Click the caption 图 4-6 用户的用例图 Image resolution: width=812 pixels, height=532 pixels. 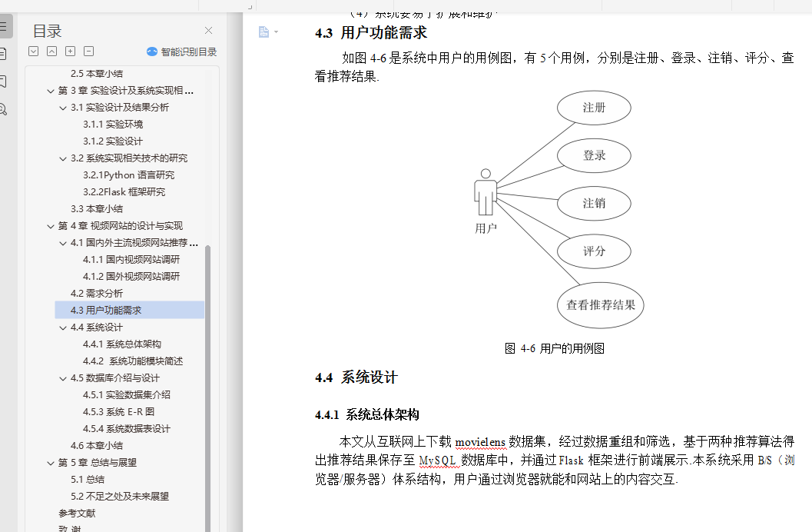[555, 348]
